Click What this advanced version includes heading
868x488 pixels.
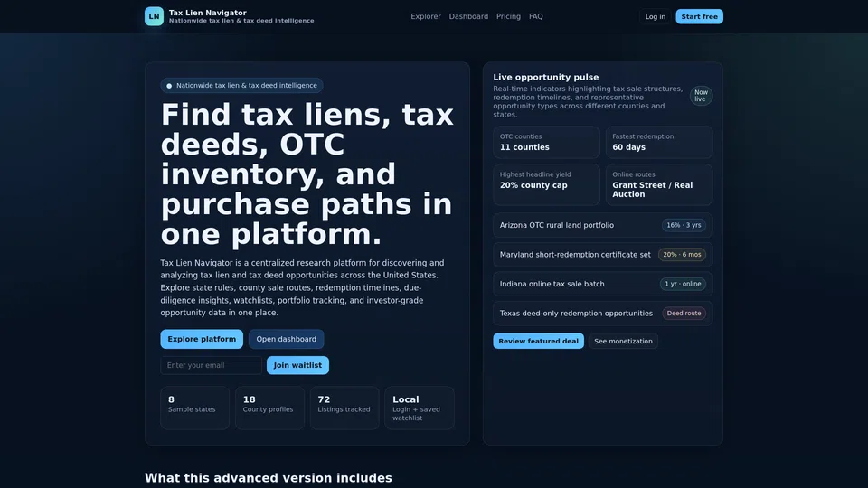click(x=268, y=477)
